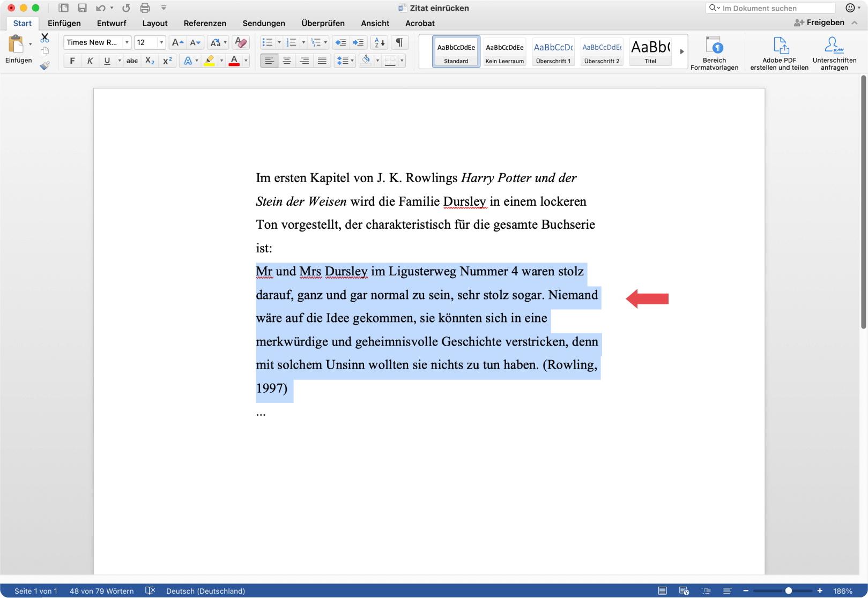Open Bereich Formatvorlagen styles pane
Image resolution: width=868 pixels, height=598 pixels.
coord(714,53)
